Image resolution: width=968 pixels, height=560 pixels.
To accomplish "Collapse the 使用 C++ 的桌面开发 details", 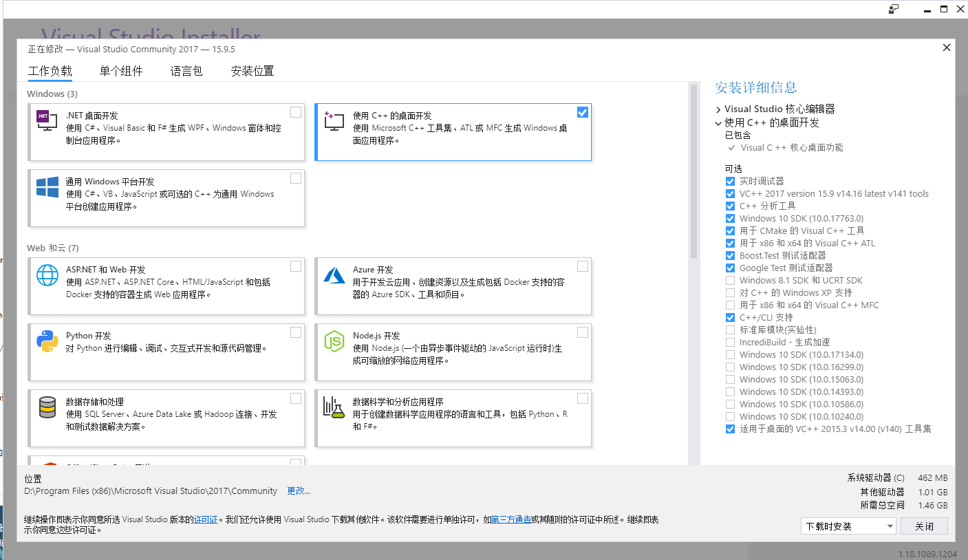I will click(718, 123).
